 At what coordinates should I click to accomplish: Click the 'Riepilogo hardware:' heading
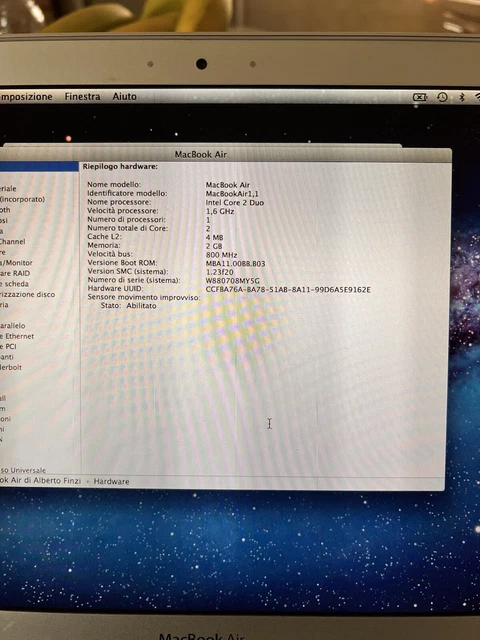[x=120, y=167]
